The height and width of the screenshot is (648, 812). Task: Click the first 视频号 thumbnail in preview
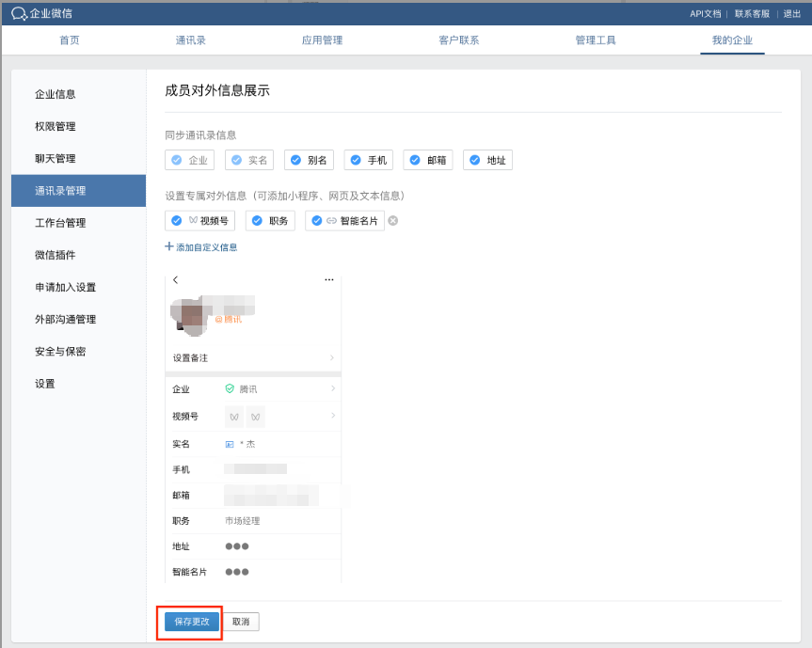(234, 417)
